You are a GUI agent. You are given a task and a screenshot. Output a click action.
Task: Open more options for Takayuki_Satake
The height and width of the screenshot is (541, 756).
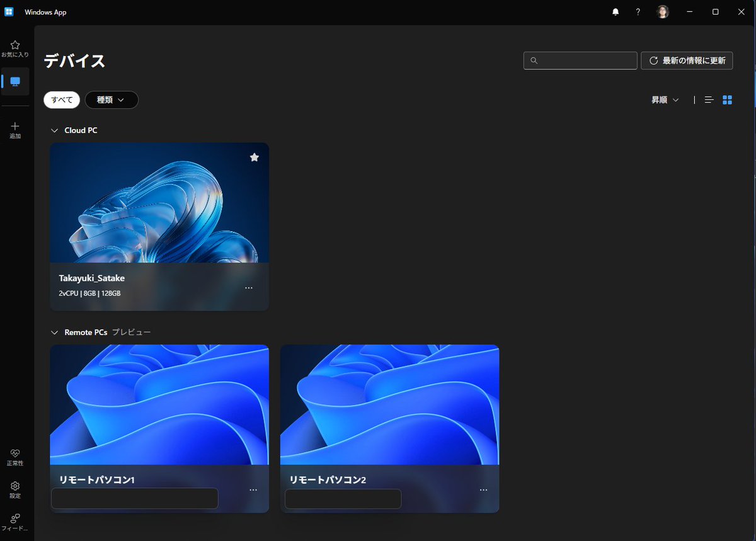(249, 288)
